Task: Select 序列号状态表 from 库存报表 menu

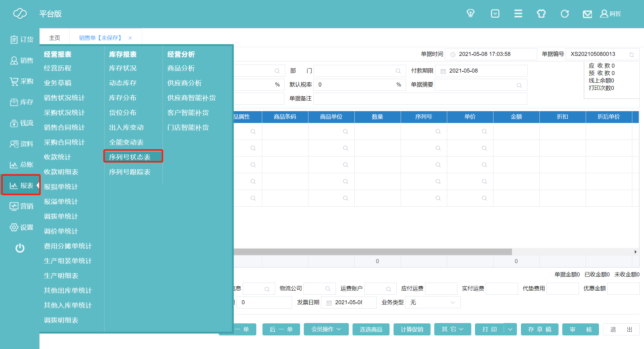Action: pos(130,157)
